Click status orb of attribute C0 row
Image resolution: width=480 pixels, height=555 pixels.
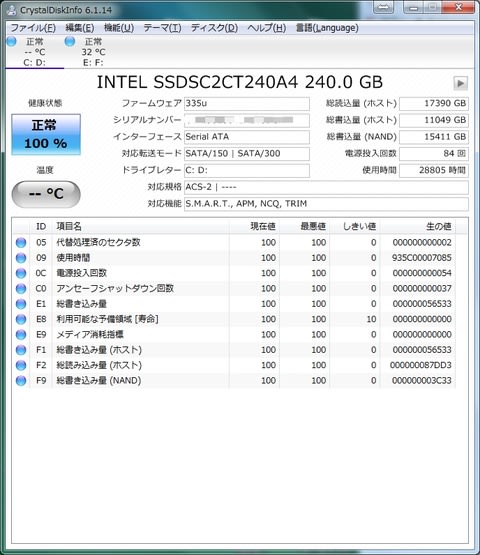tap(21, 288)
